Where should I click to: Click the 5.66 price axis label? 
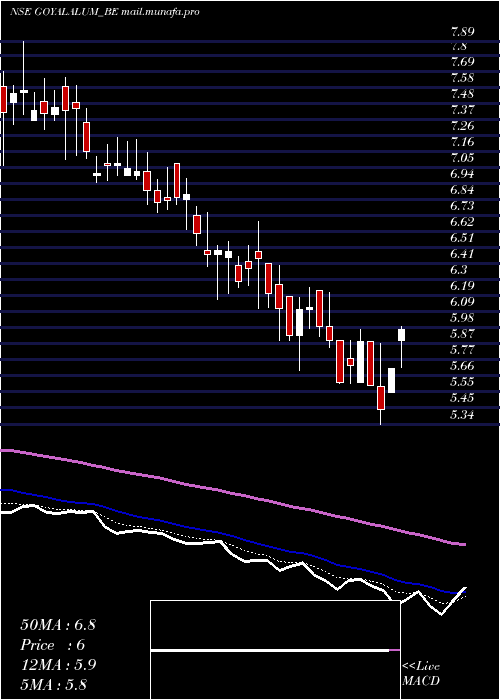(x=462, y=366)
